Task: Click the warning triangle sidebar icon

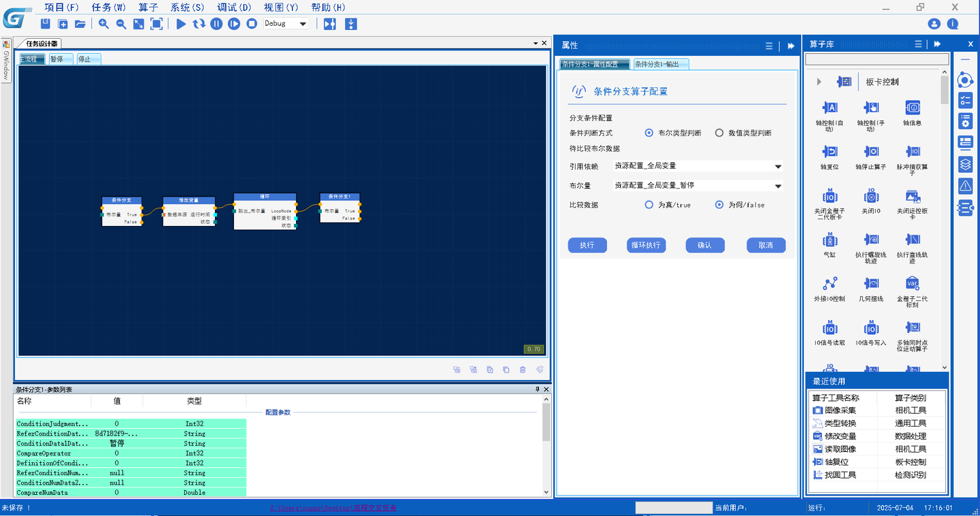Action: [x=965, y=185]
